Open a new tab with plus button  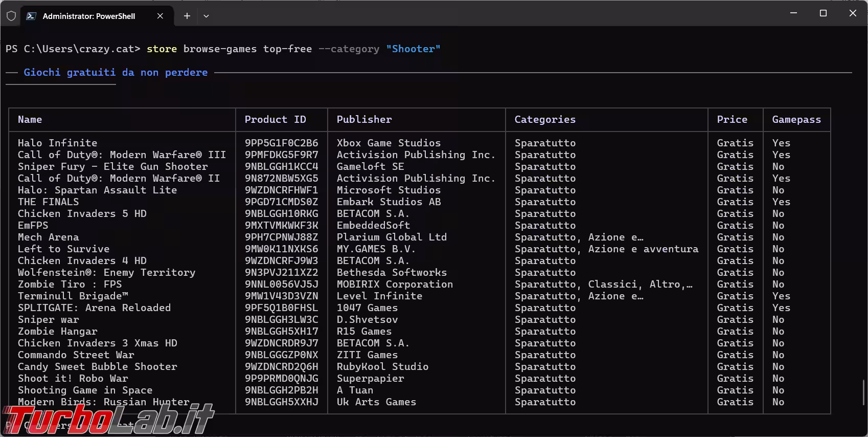[187, 16]
